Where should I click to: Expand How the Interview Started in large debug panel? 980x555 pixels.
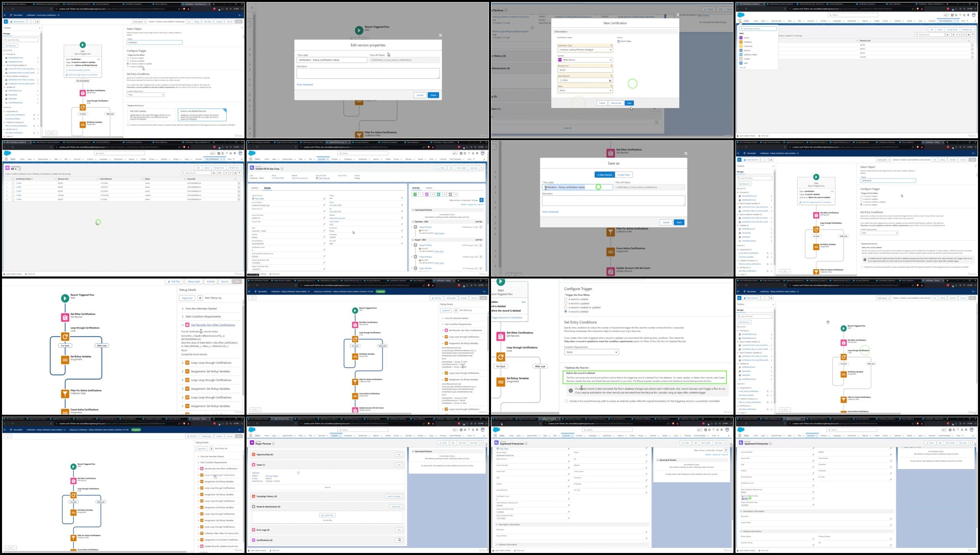[183, 308]
